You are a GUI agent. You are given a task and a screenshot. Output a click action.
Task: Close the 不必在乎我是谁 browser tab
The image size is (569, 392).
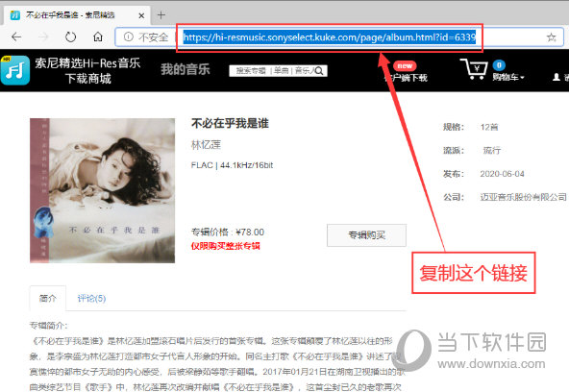point(141,15)
